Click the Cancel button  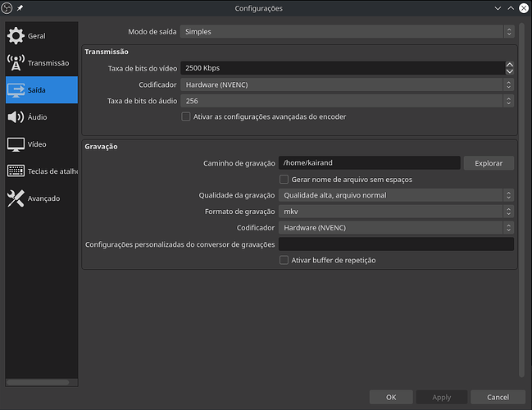[498, 397]
